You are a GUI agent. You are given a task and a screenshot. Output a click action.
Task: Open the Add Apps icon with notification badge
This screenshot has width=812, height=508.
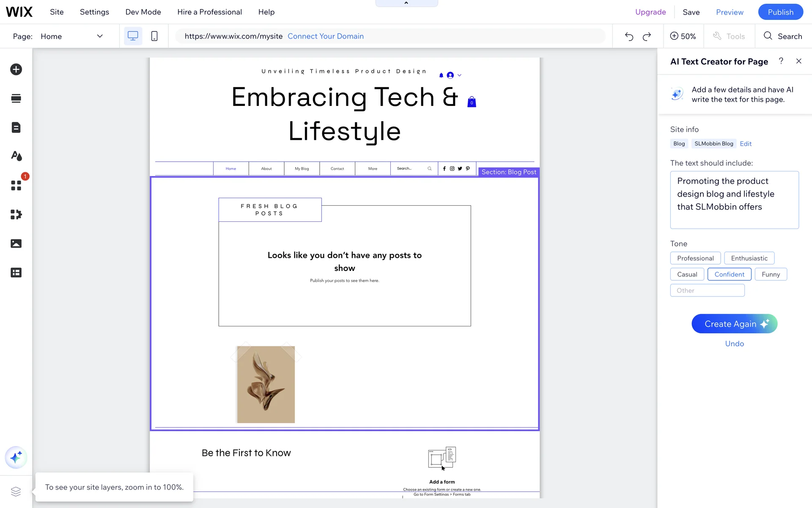[16, 185]
